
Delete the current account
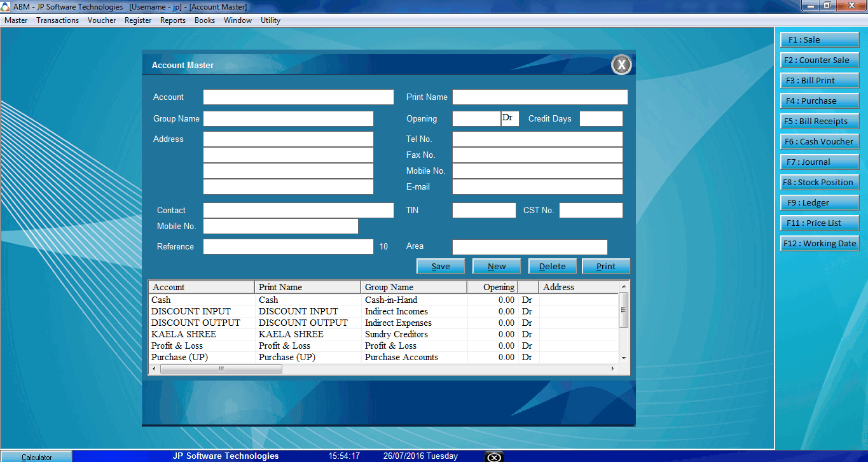[553, 266]
